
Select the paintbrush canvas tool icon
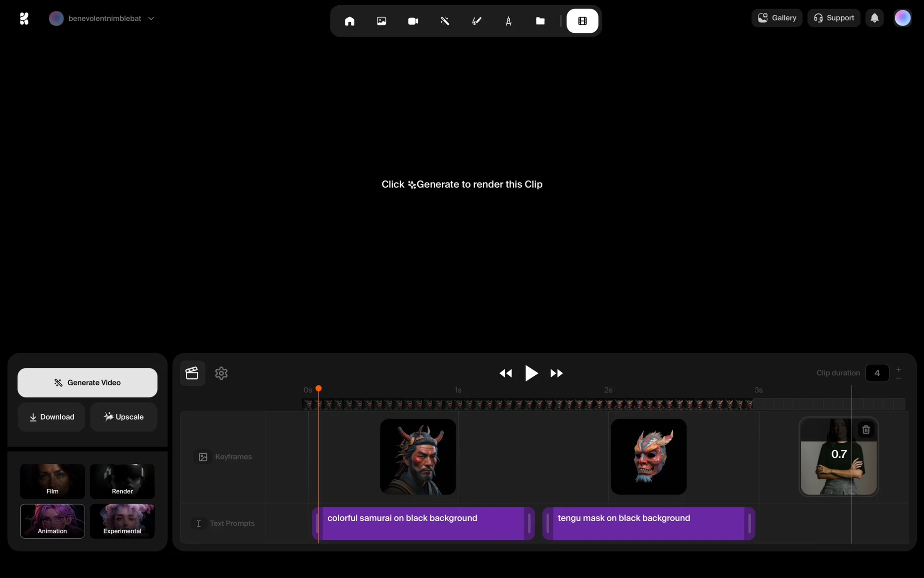pos(476,21)
